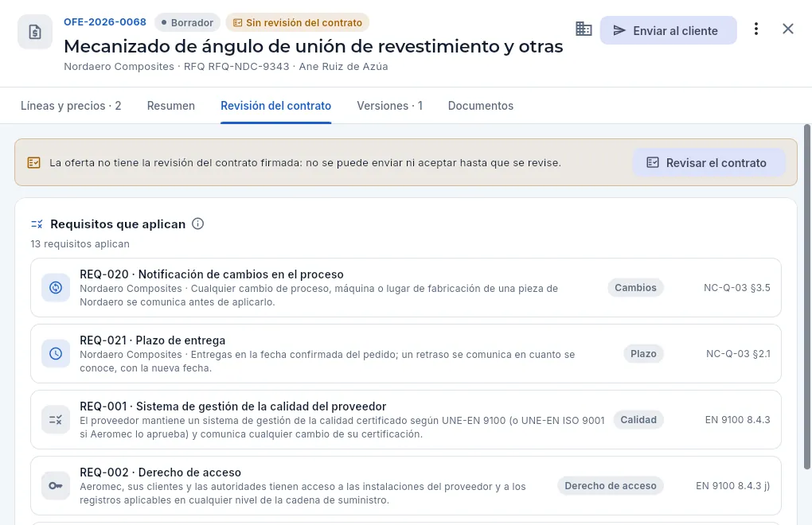
Task: Click the 13 requisitos aplican count
Action: 80,244
